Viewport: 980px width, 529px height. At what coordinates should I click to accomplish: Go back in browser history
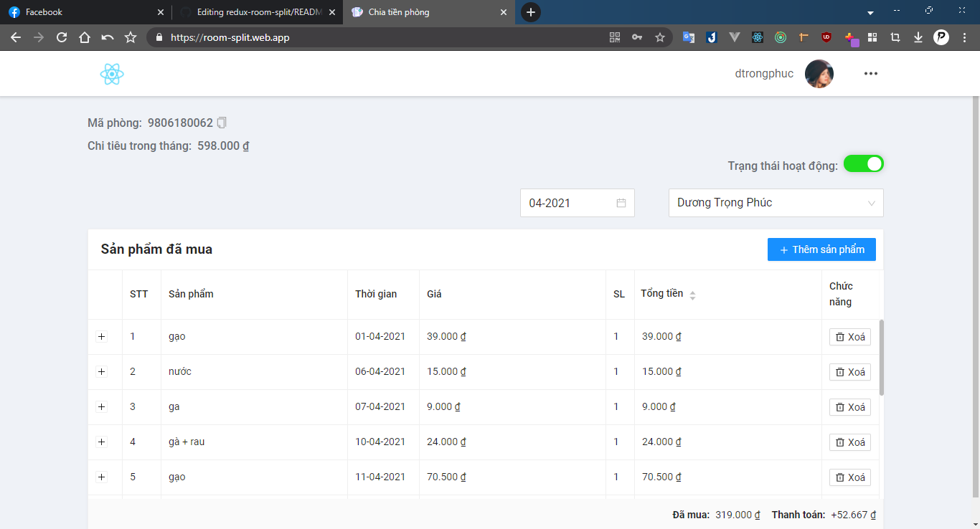point(16,37)
